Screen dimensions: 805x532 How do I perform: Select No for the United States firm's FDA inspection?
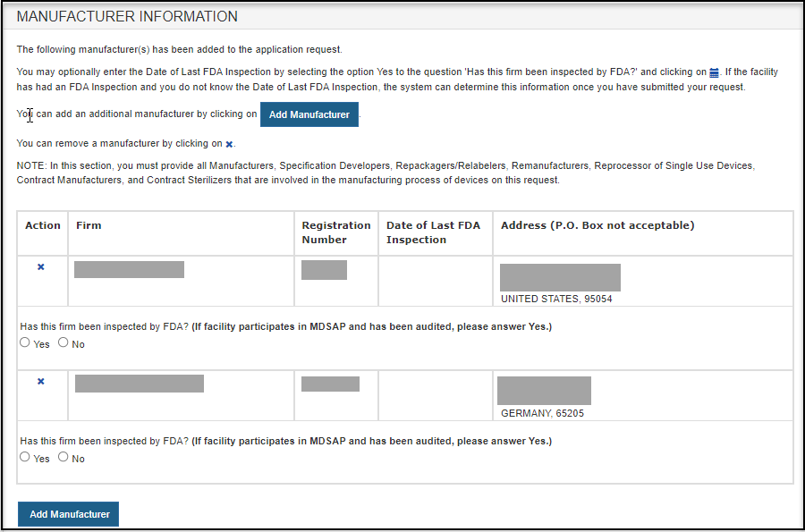(x=64, y=342)
